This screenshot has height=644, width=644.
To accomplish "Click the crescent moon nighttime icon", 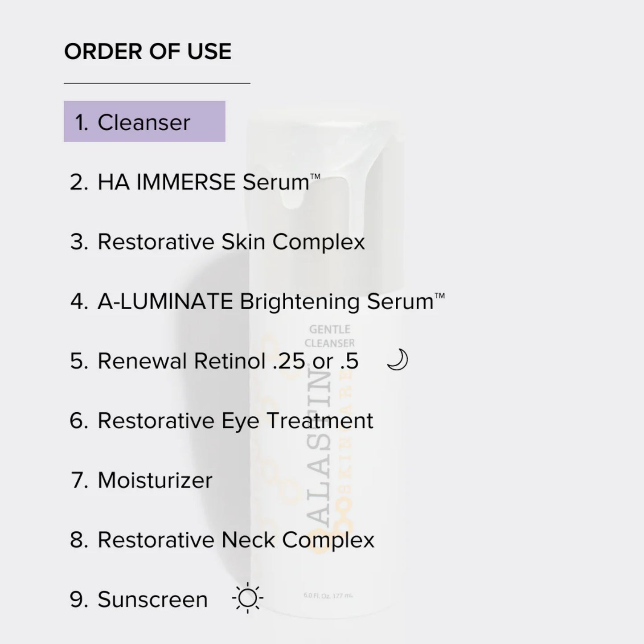I will pos(397,360).
